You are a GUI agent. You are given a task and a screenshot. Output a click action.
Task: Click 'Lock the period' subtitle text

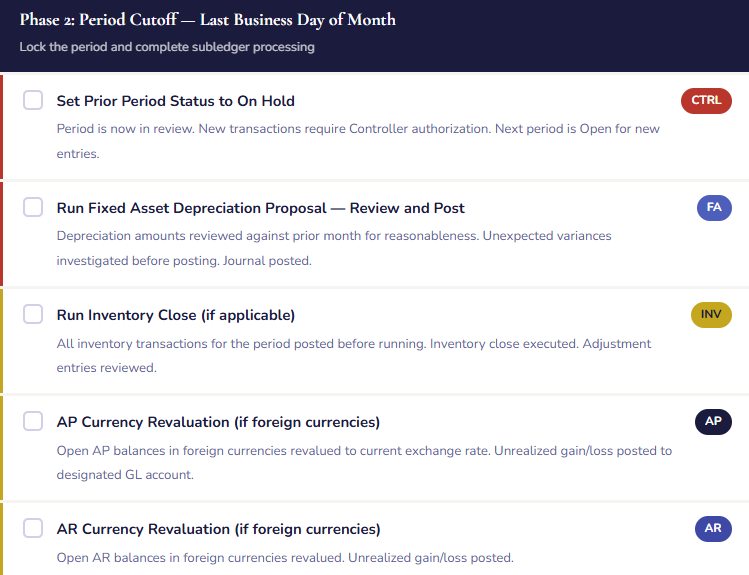(x=166, y=47)
